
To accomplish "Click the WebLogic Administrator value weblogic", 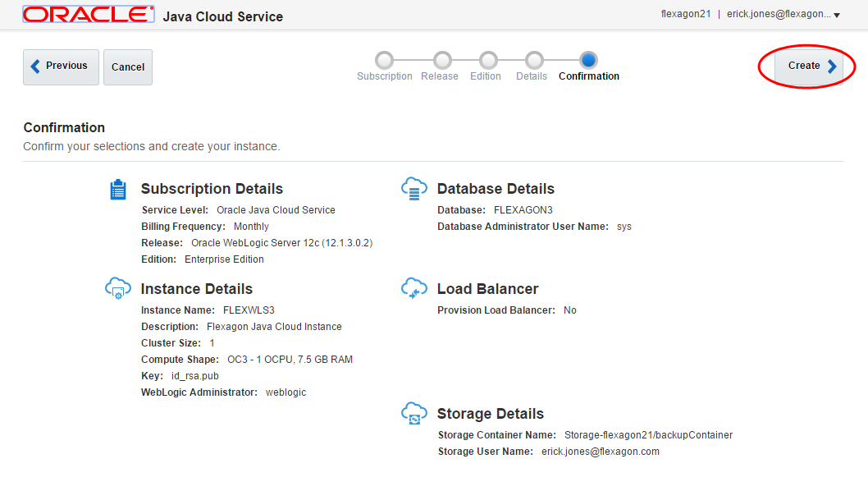I will tap(286, 392).
